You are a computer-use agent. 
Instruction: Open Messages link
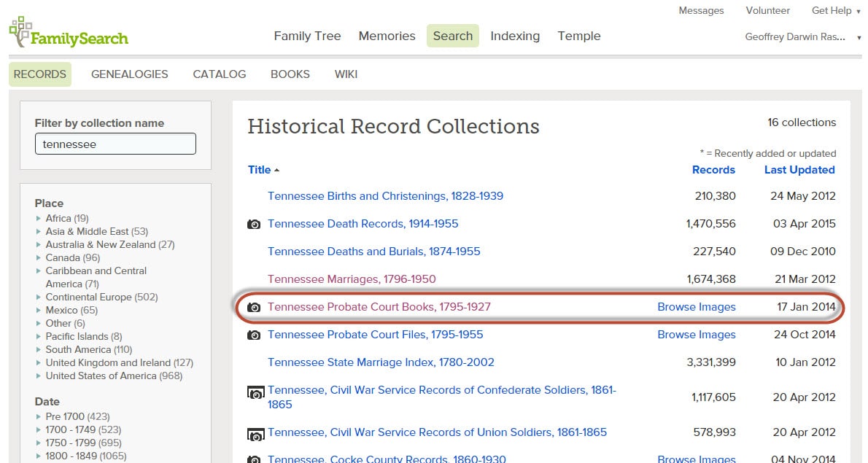701,10
